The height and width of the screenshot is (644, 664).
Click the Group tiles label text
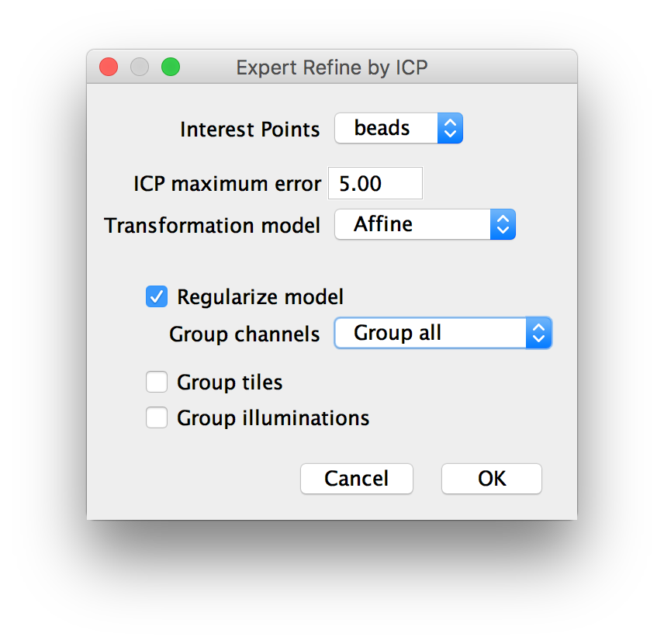click(230, 383)
